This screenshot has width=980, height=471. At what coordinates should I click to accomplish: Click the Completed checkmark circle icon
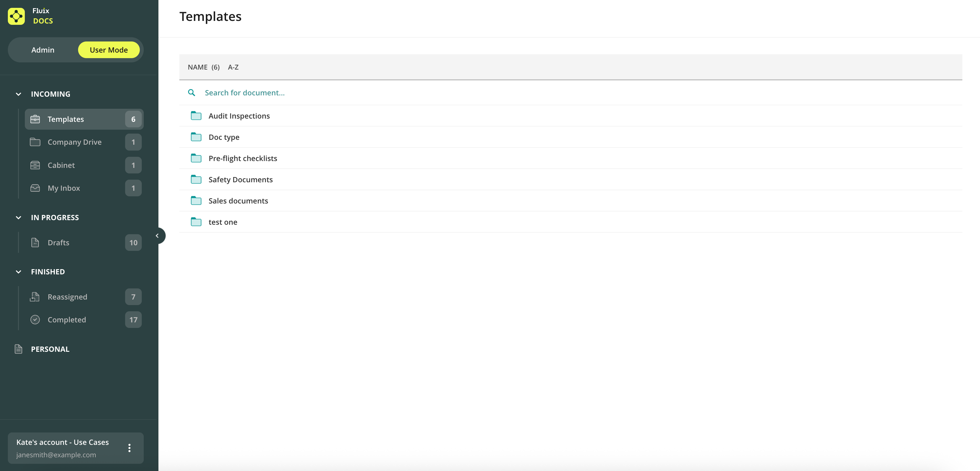[x=35, y=319]
